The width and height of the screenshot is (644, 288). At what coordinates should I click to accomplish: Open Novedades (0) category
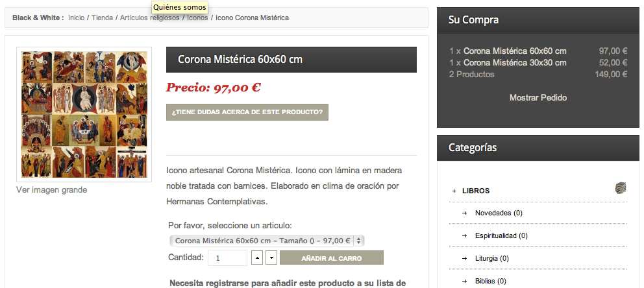(x=499, y=213)
